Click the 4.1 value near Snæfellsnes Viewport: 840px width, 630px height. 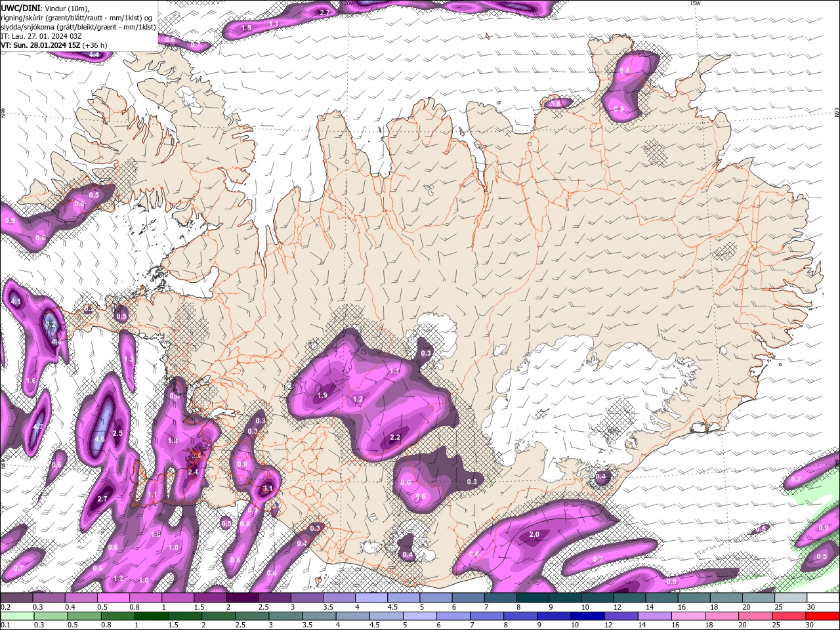16,301
